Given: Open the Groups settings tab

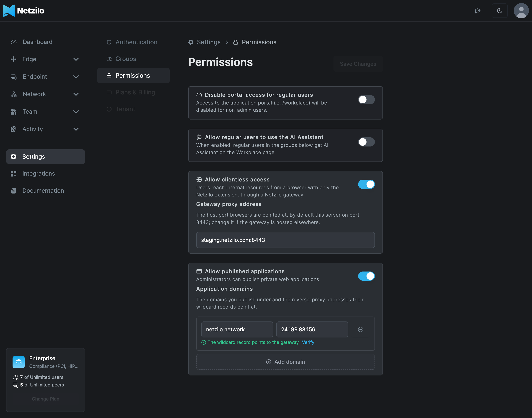Looking at the screenshot, I should click(x=133, y=59).
